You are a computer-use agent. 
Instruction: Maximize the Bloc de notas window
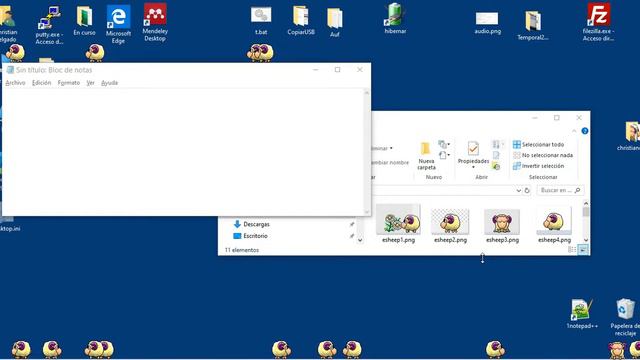tap(338, 70)
